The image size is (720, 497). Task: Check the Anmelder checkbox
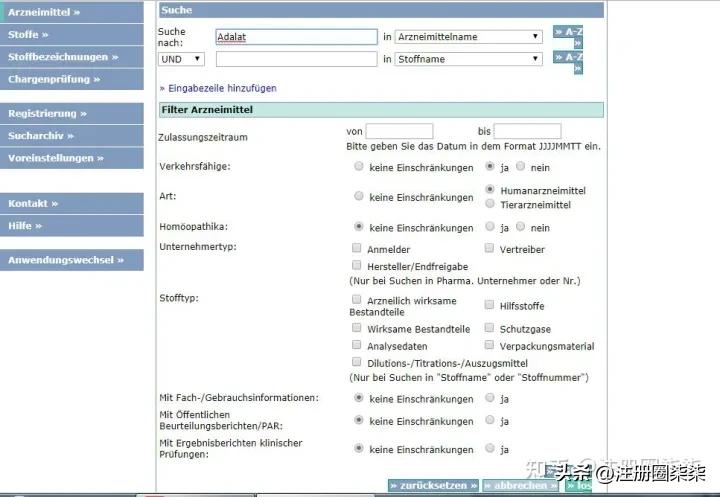(x=356, y=248)
